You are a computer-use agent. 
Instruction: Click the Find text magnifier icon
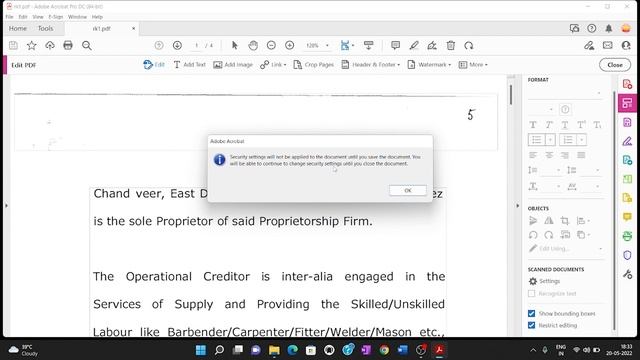point(87,45)
